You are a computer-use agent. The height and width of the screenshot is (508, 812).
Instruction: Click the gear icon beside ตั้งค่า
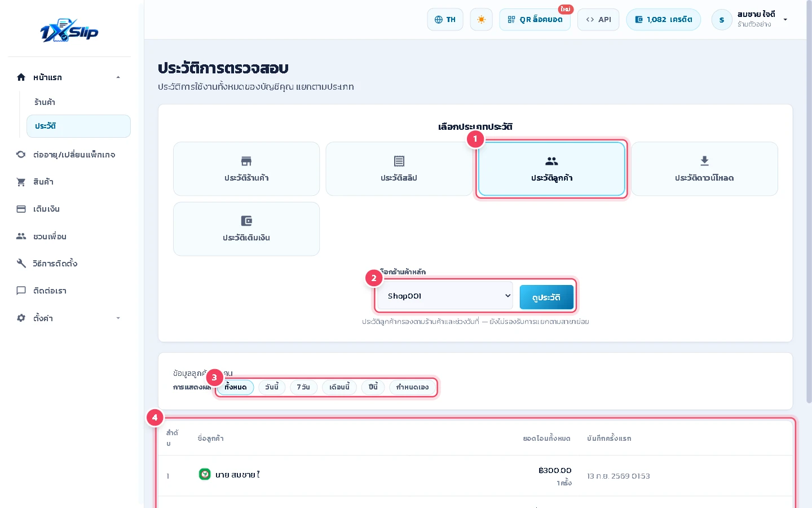[21, 318]
